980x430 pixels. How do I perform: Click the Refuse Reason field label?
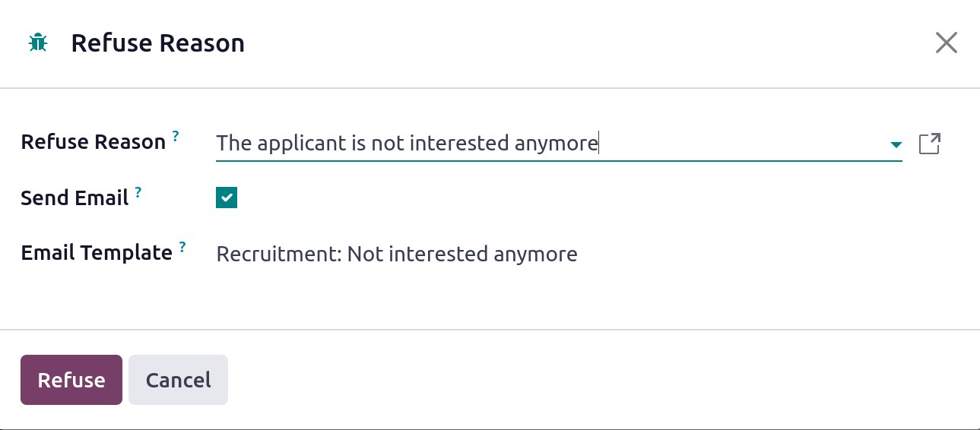point(94,142)
